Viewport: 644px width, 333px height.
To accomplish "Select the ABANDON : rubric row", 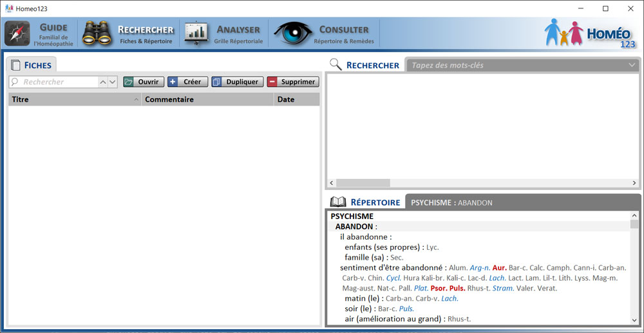I will point(479,226).
